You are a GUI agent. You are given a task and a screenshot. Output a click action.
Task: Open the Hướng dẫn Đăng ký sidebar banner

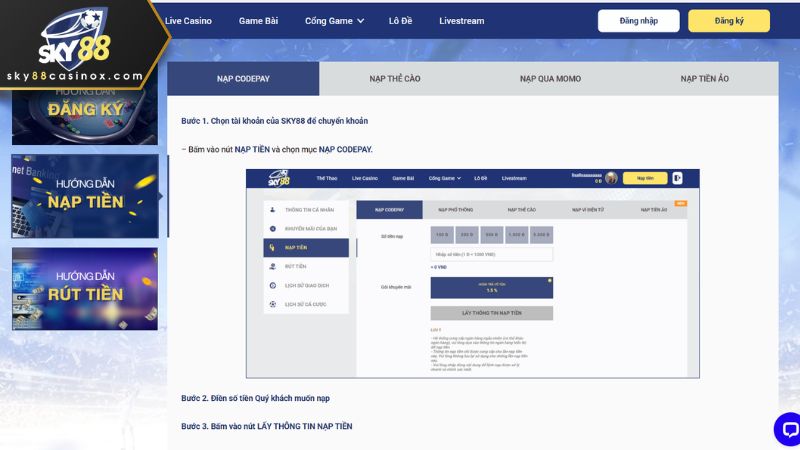point(85,116)
